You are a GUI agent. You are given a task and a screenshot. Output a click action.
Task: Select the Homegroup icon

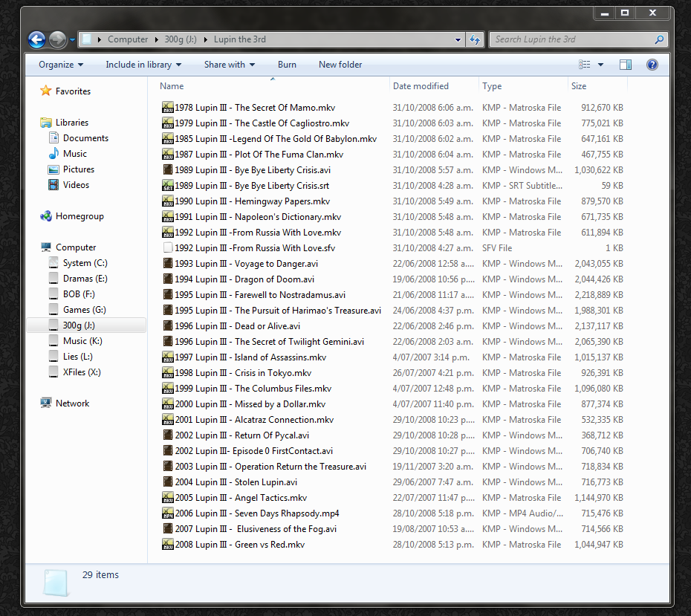(46, 216)
